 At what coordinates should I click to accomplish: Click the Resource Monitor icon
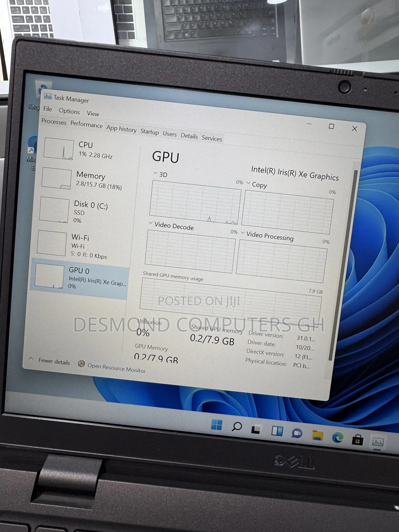point(81,364)
